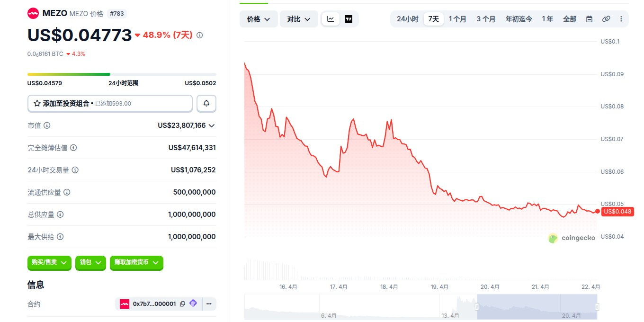Click the info icon next to 流通供应量
644x322 pixels.
[67, 192]
